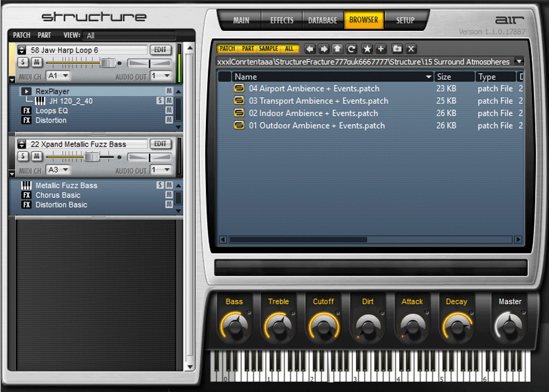Mute the 22 Xpand Metallic Fuzz Bass patch
The image size is (549, 392).
click(x=37, y=156)
